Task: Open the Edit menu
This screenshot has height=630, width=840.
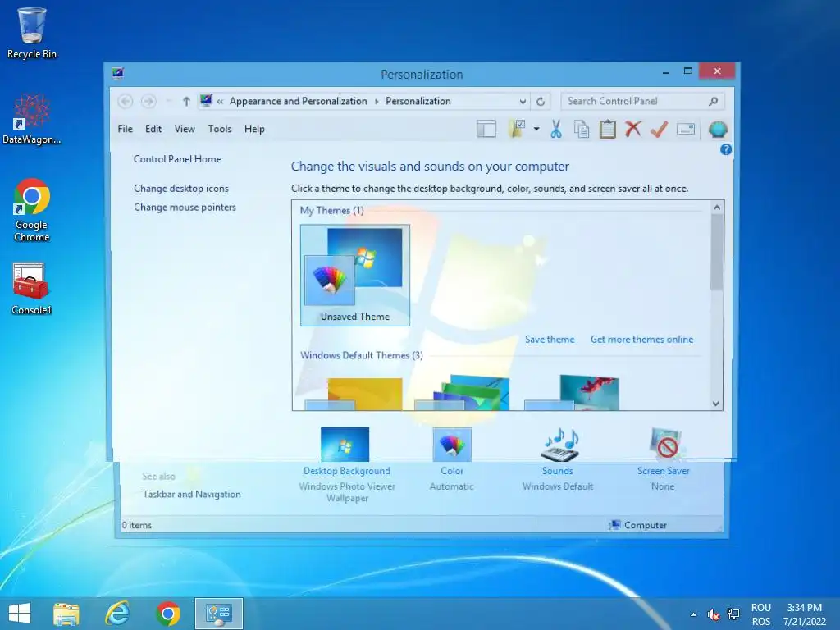Action: coord(153,129)
